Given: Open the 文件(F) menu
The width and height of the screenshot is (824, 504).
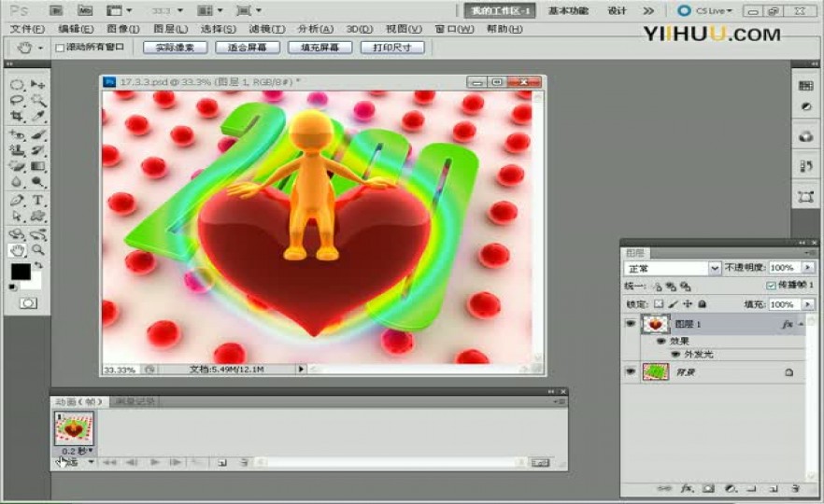Looking at the screenshot, I should pyautogui.click(x=27, y=29).
